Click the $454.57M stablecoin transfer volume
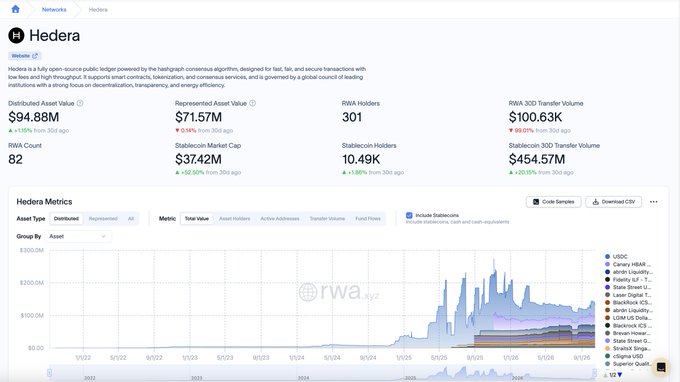Screen dimensions: 680x382 click(x=537, y=159)
